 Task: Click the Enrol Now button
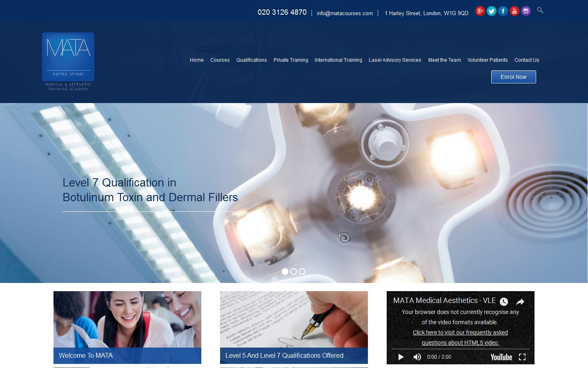(513, 77)
